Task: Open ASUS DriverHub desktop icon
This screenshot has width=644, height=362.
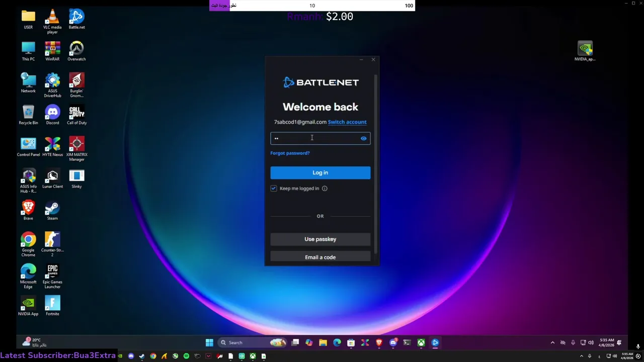Action: coord(52,85)
